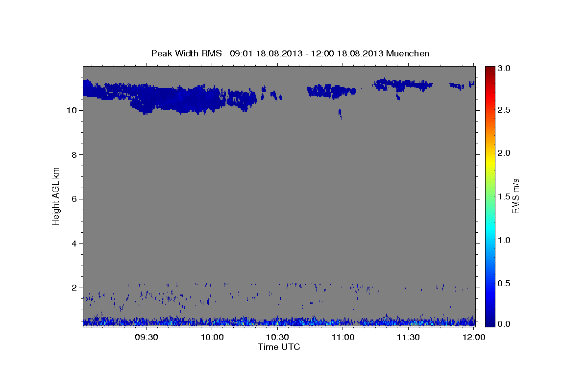The height and width of the screenshot is (392, 588).
Task: Click the colorbar label '0.0'
Action: click(x=504, y=324)
